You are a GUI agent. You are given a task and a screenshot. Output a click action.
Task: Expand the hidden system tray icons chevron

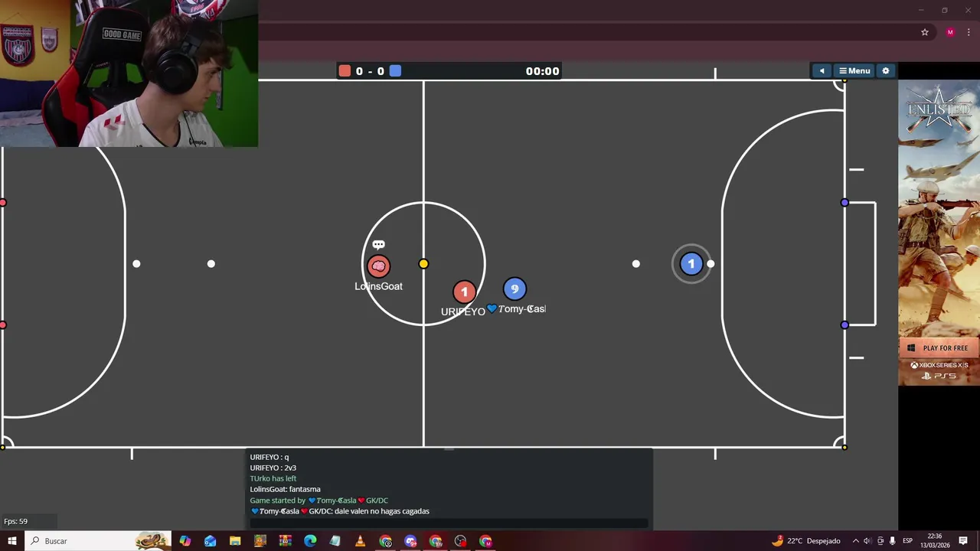point(856,541)
